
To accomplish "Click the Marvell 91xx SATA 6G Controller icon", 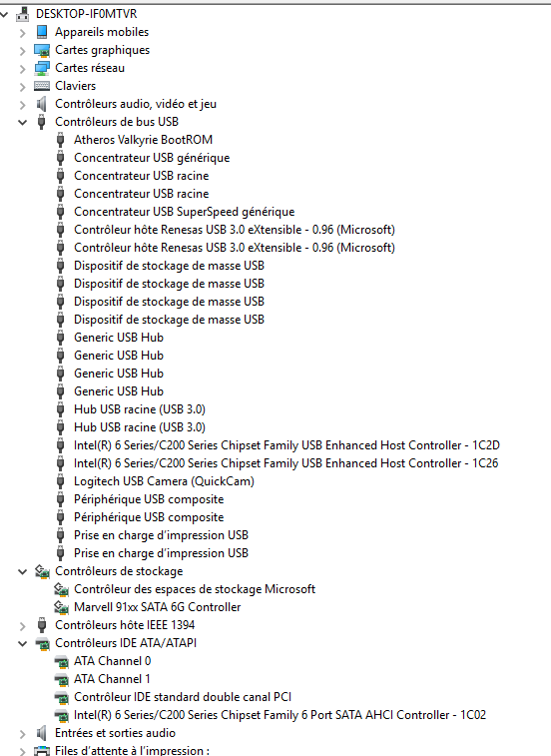I will (61, 607).
